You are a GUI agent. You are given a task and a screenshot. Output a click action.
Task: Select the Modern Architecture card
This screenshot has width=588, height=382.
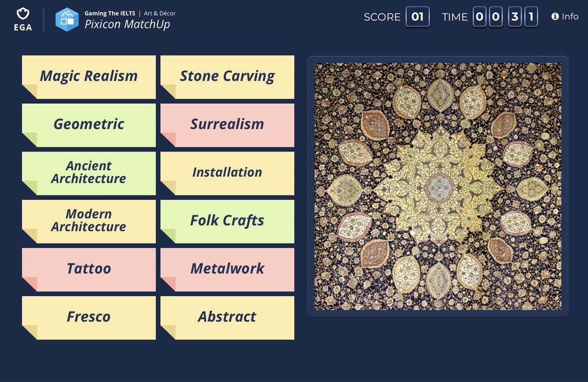pyautogui.click(x=89, y=221)
